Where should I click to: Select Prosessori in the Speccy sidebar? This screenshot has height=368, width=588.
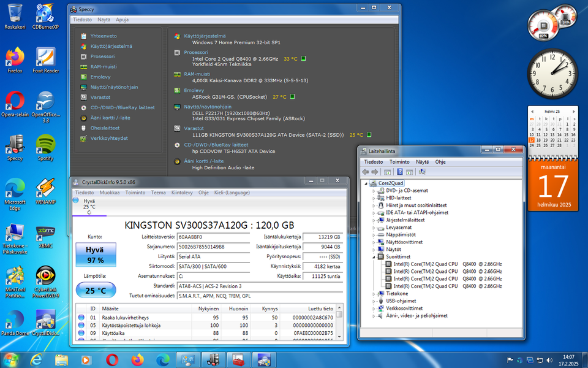pyautogui.click(x=102, y=56)
